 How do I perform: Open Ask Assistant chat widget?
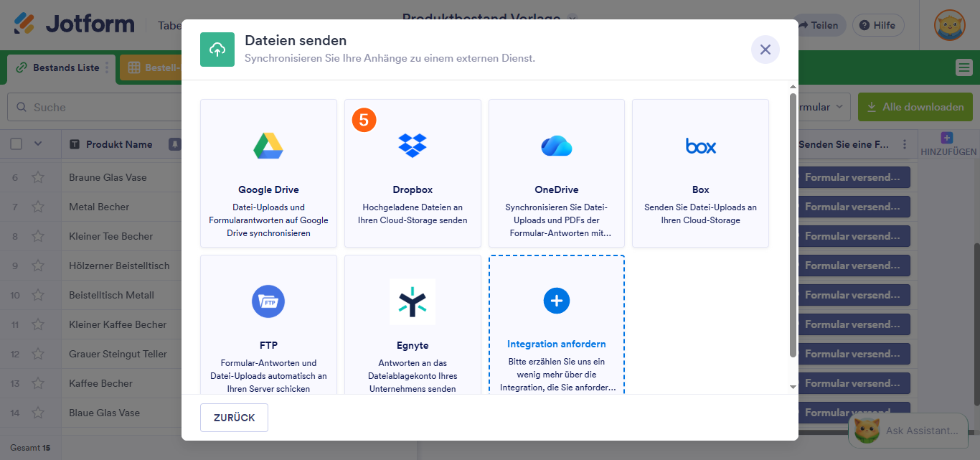coord(908,431)
